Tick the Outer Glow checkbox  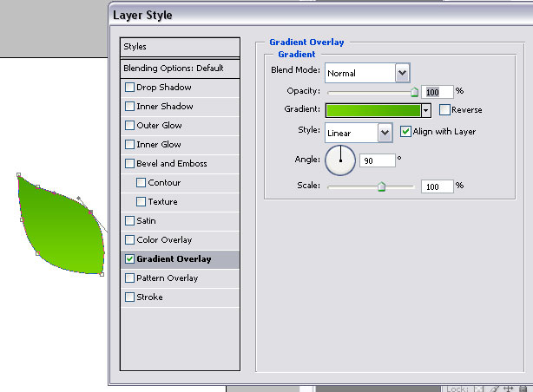[129, 126]
